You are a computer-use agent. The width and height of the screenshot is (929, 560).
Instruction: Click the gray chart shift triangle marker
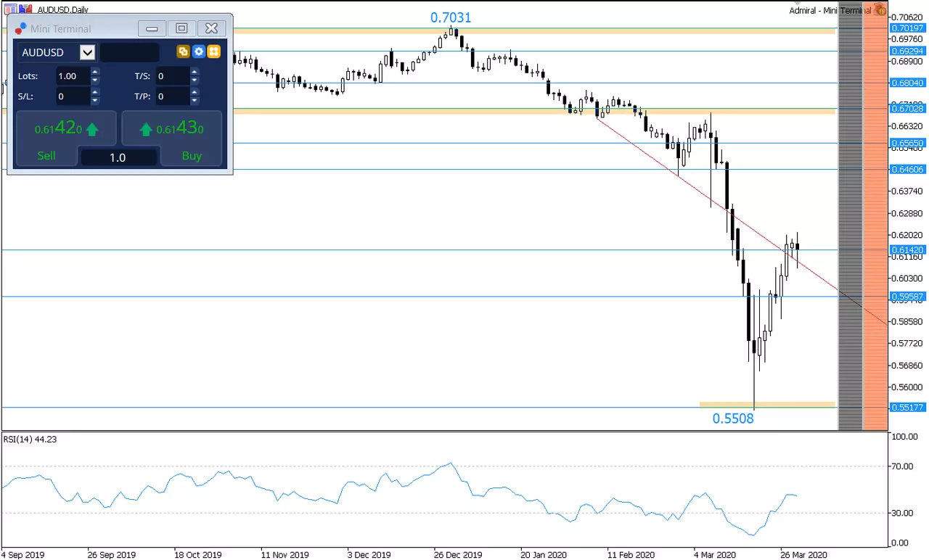(798, 4)
